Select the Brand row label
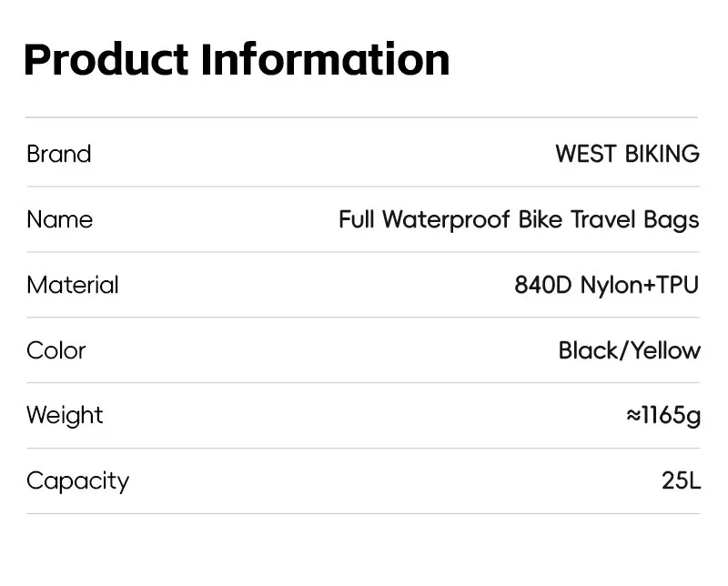The height and width of the screenshot is (586, 728). (x=59, y=154)
